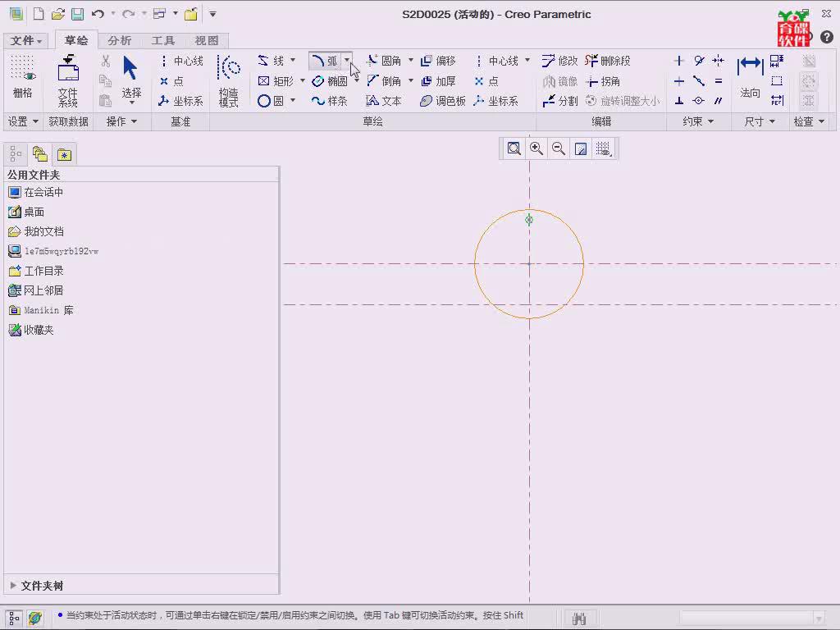Viewport: 840px width, 630px height.
Task: Click Delete Segment (删除段)
Action: tap(608, 61)
